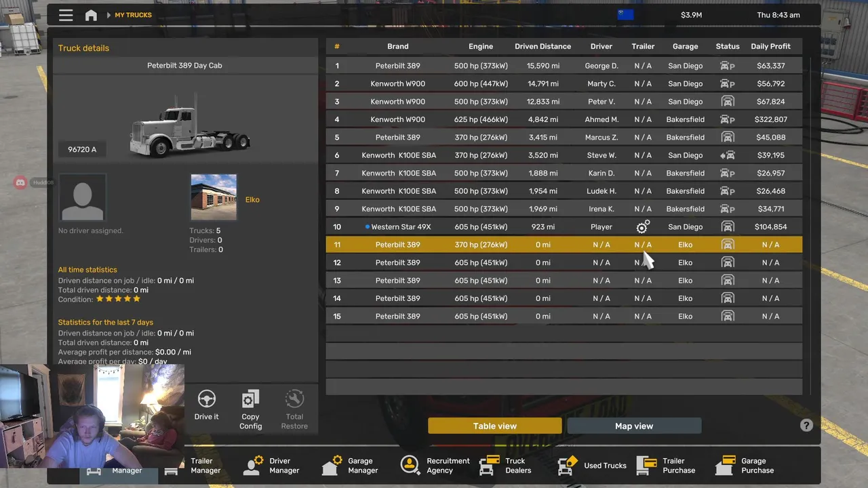This screenshot has width=868, height=488.
Task: Select truck row 8 driven by Ludek H.
Action: (x=564, y=190)
